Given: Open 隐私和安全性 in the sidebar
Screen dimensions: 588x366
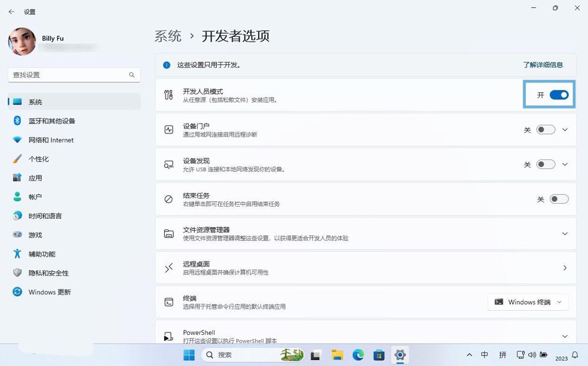Looking at the screenshot, I should [x=48, y=273].
